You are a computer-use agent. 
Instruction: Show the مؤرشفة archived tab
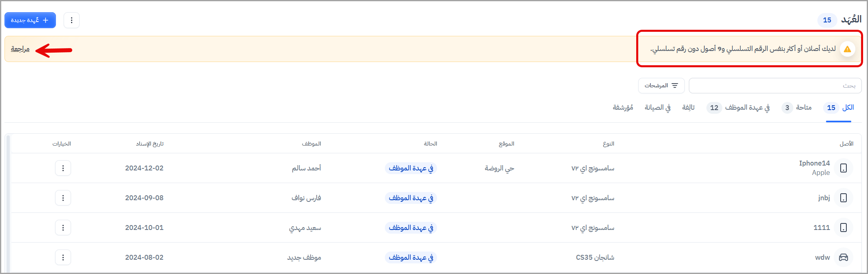[623, 108]
